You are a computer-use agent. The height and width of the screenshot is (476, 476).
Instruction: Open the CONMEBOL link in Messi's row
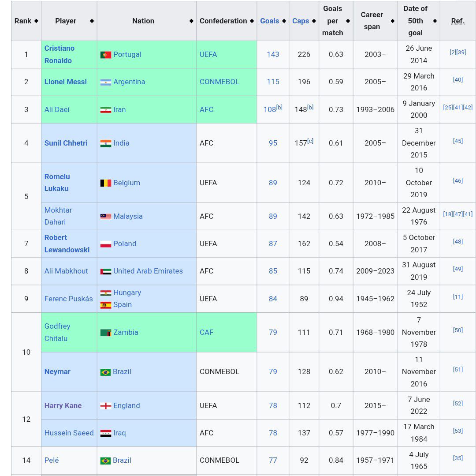(x=219, y=82)
